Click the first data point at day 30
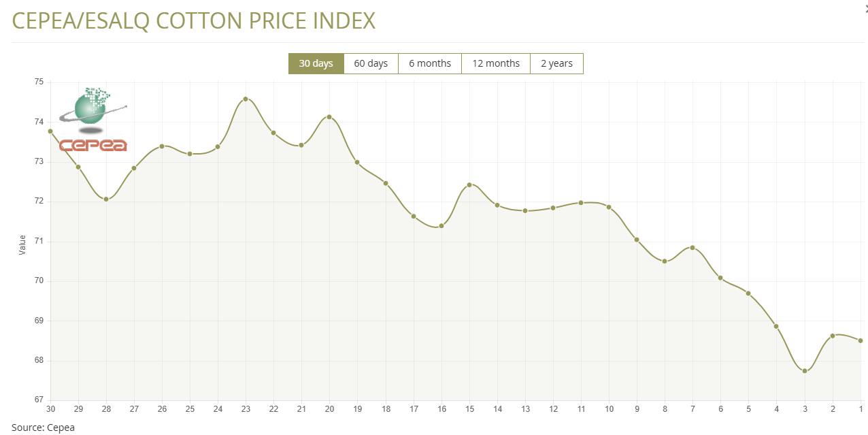This screenshot has width=868, height=435. click(x=50, y=131)
